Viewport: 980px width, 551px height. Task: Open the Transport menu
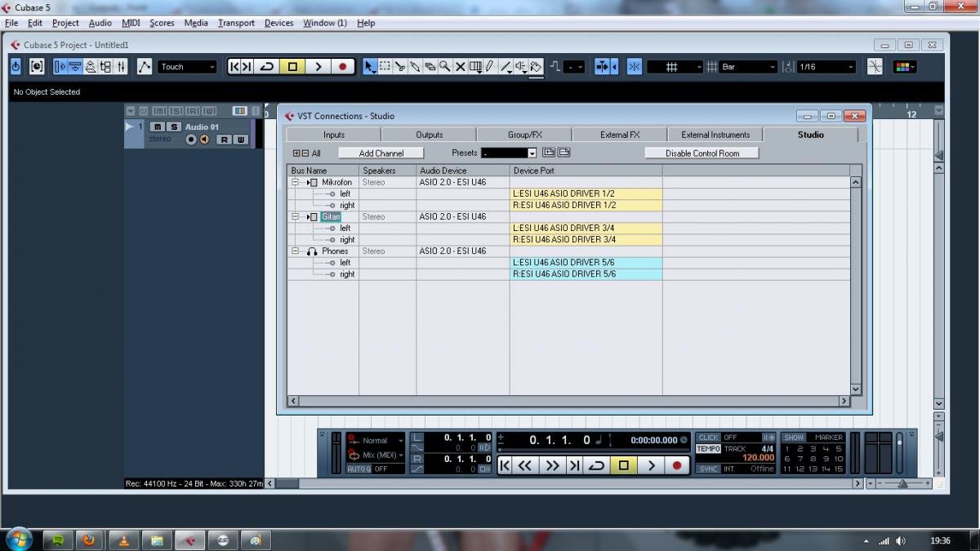tap(236, 23)
